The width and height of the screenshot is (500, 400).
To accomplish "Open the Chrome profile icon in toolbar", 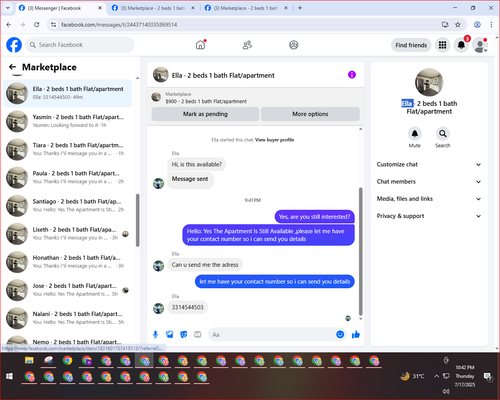I will click(477, 24).
